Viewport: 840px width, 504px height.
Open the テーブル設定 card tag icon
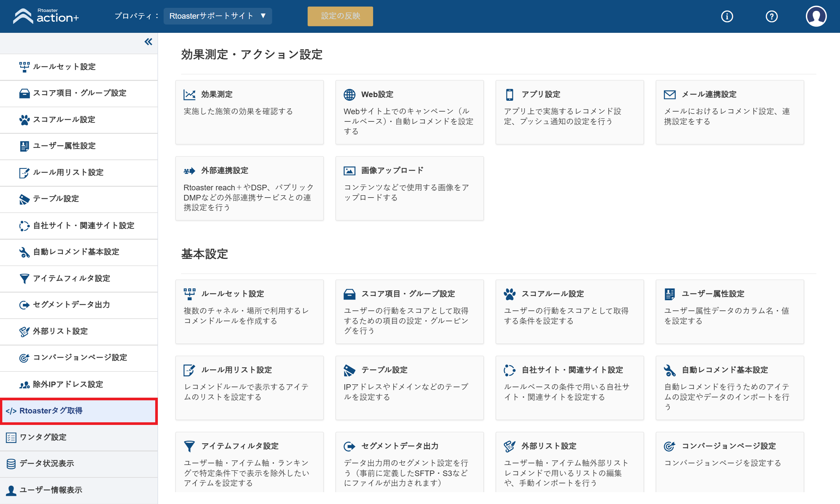tap(349, 370)
